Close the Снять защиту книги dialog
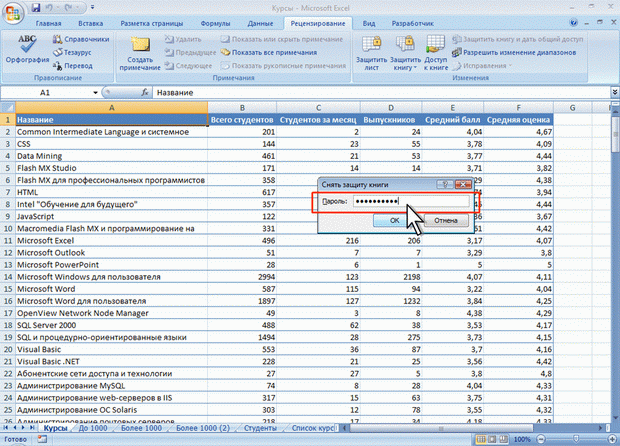Viewport: 620px width, 446px height. coord(463,184)
